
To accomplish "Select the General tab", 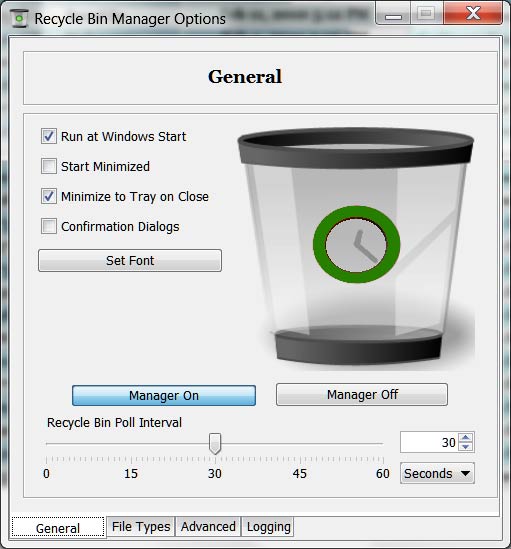I will pyautogui.click(x=58, y=527).
